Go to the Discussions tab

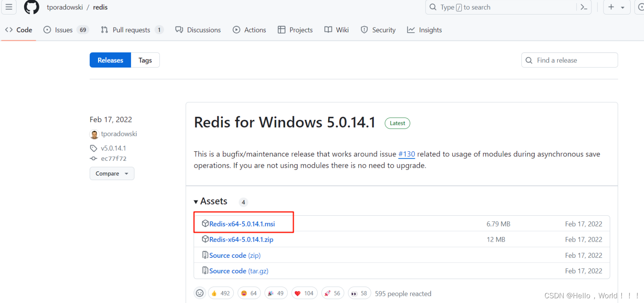(x=198, y=30)
